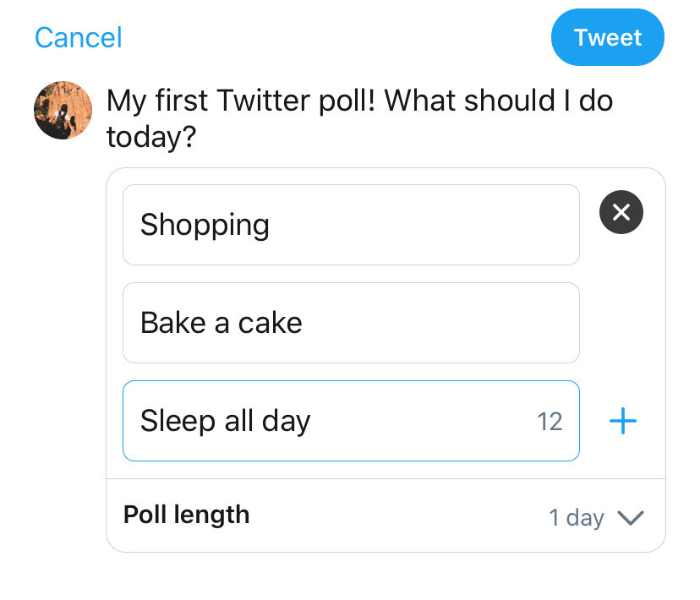700x600 pixels.
Task: Click blank area below the poll card
Action: pyautogui.click(x=386, y=576)
